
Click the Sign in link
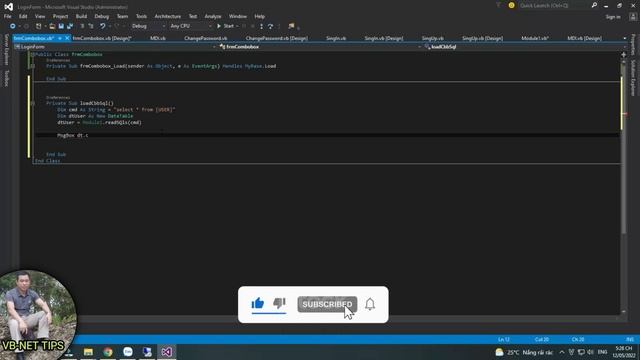[613, 17]
